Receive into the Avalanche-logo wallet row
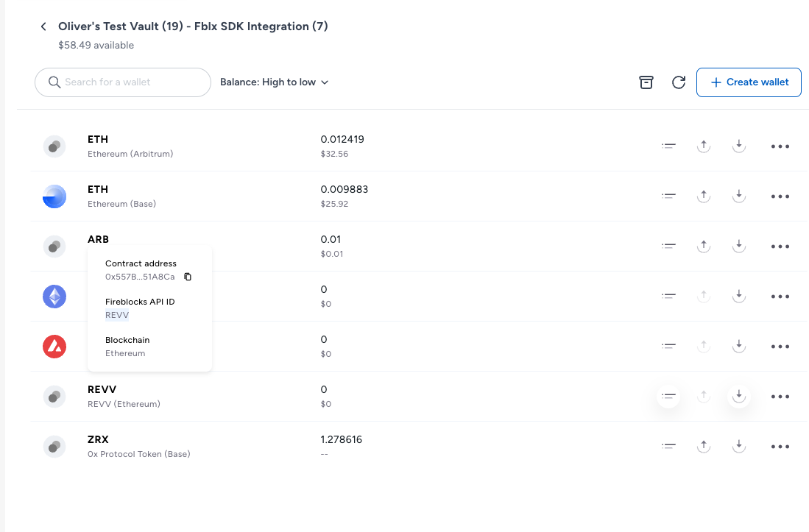The width and height of the screenshot is (809, 532). (739, 347)
